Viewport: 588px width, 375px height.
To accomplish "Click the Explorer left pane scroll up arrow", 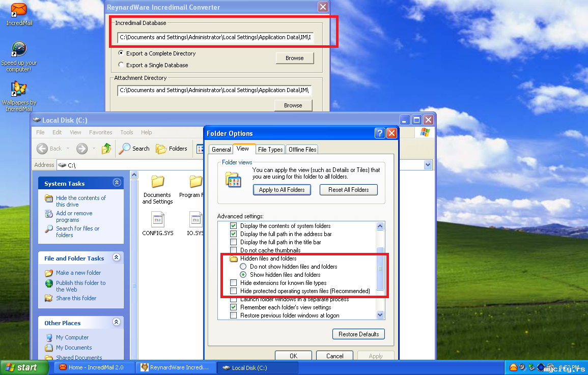I will pyautogui.click(x=134, y=175).
